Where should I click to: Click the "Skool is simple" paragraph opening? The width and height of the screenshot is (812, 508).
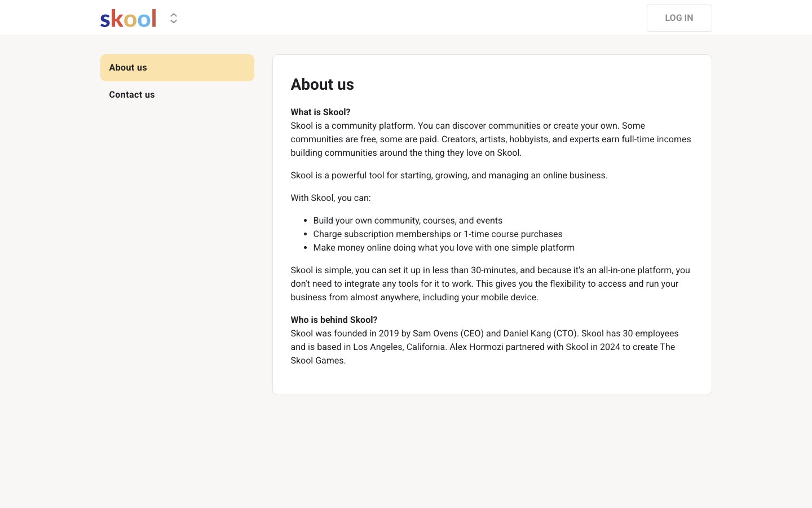321,270
